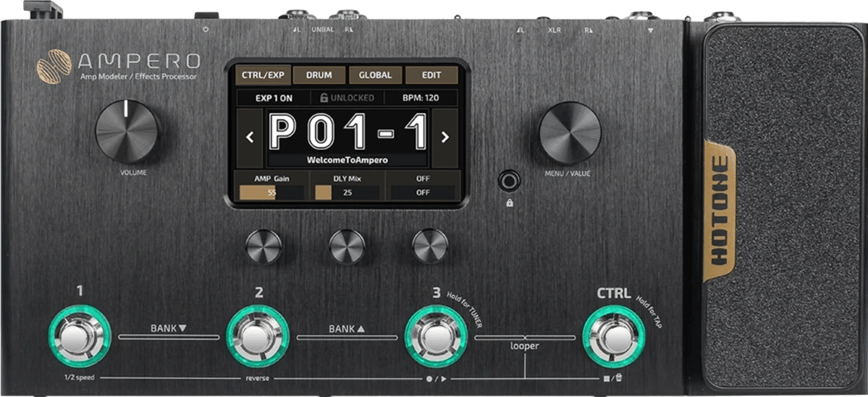Click the left quick-access knob under display
This screenshot has width=868, height=397.
263,247
